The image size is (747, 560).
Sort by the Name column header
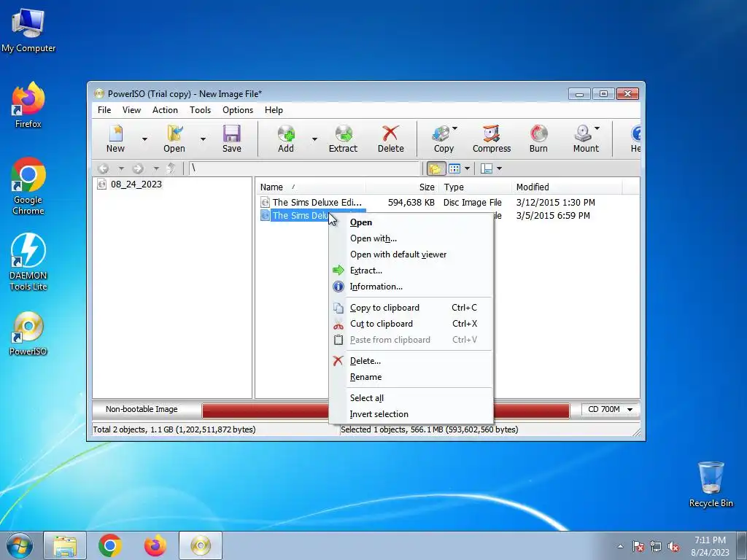pyautogui.click(x=311, y=187)
